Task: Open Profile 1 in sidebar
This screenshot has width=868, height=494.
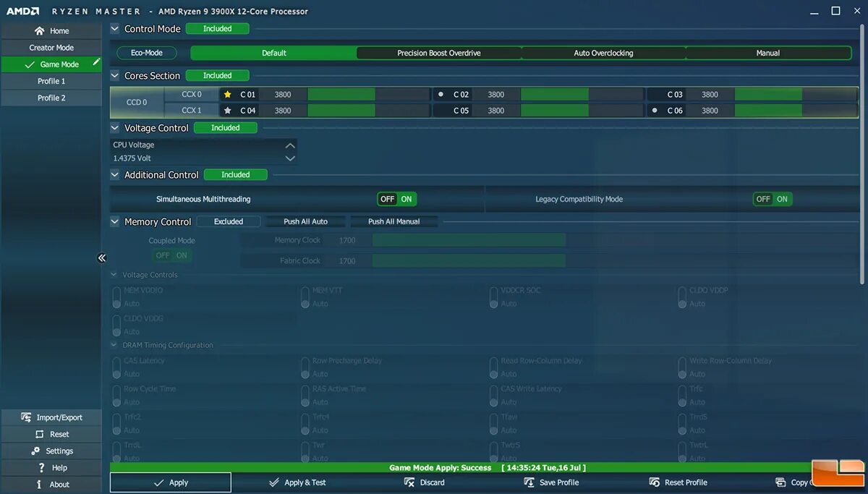Action: tap(51, 81)
